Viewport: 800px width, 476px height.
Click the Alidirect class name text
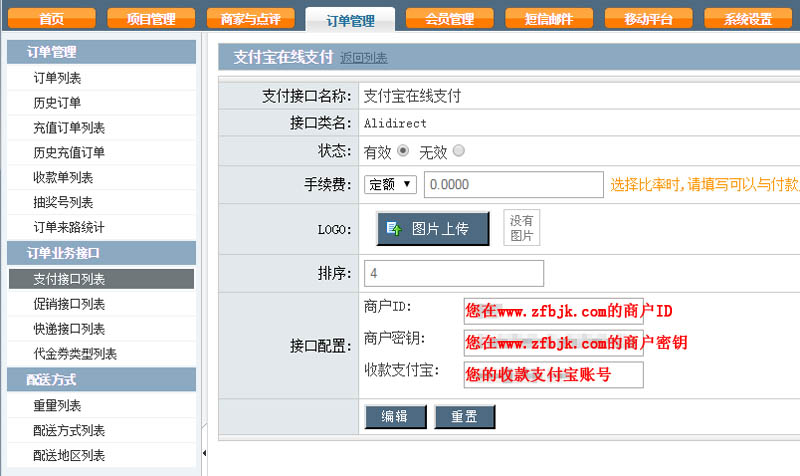[395, 123]
